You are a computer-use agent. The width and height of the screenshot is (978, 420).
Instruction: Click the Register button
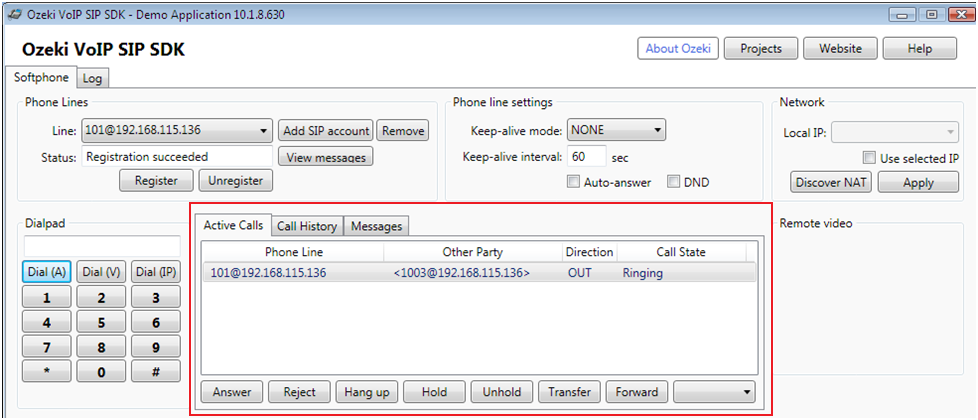[157, 180]
